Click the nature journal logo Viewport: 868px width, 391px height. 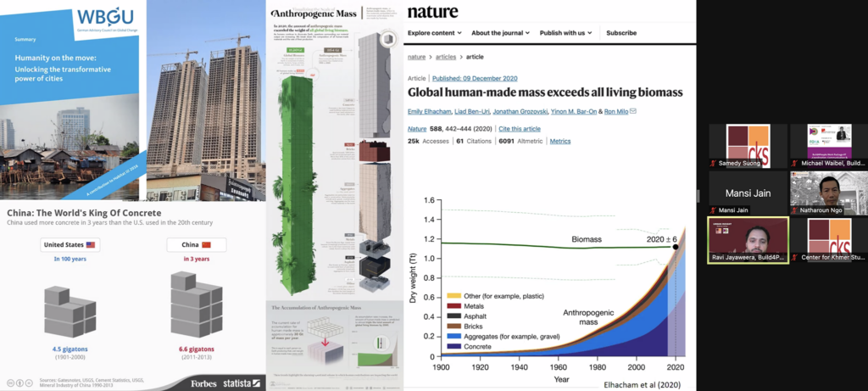pos(433,11)
